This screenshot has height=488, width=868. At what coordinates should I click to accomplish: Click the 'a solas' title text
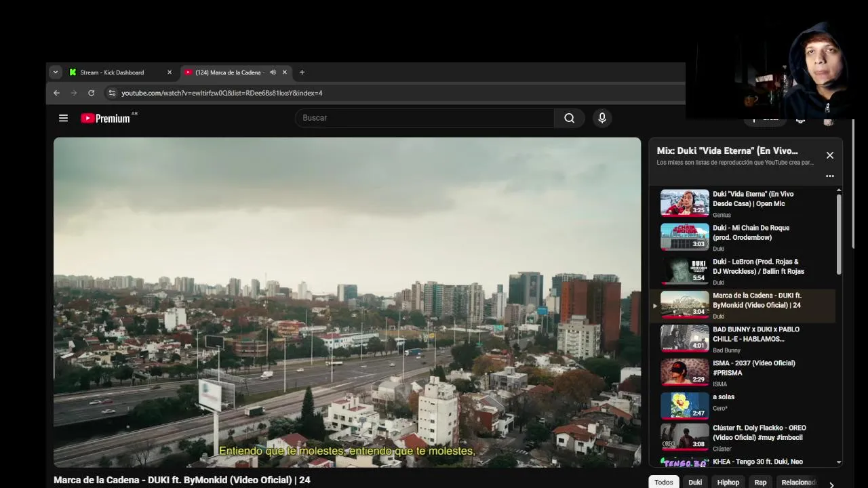724,397
